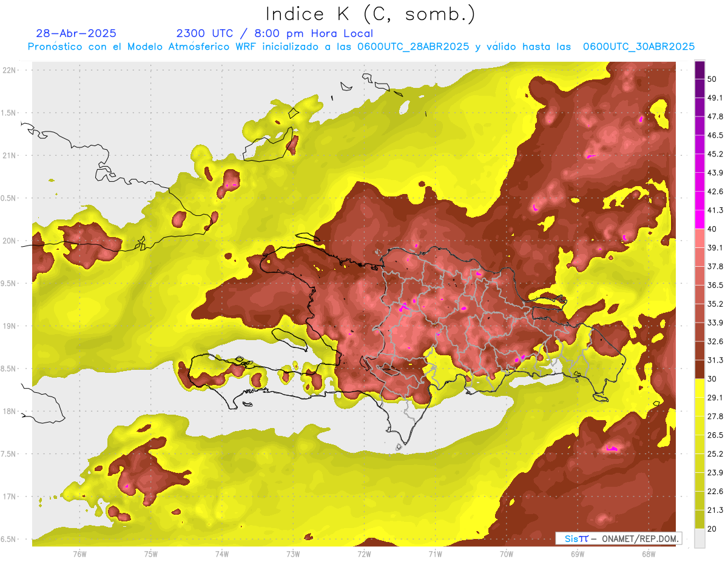This screenshot has height=562, width=728.
Task: Click the "49.1" legend value
Action: tap(715, 98)
